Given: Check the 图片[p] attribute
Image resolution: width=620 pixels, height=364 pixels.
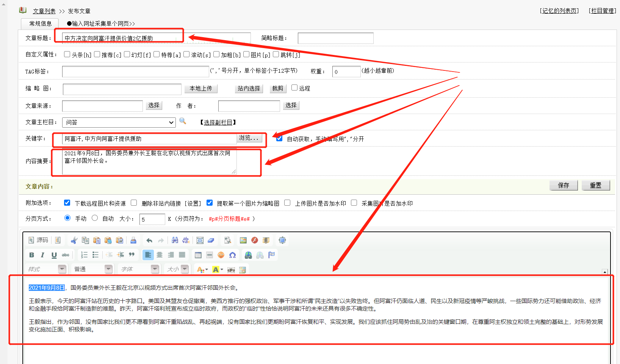Looking at the screenshot, I should tap(246, 54).
